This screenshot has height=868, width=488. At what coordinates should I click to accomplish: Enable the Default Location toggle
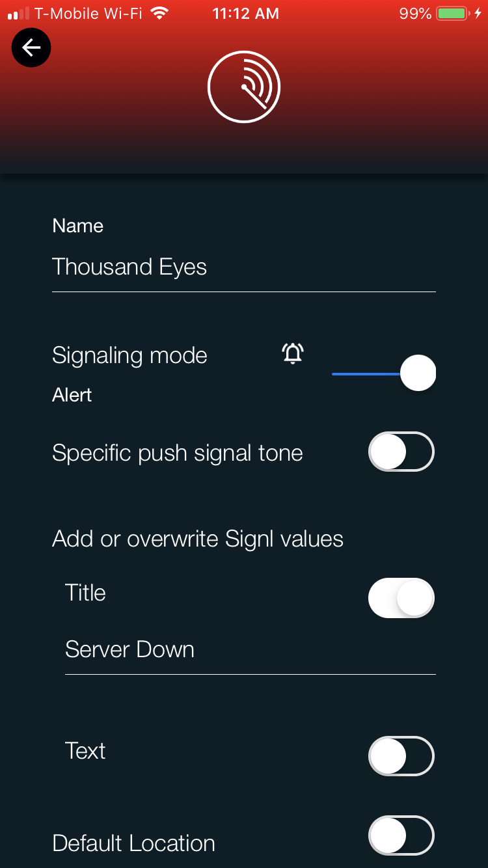401,835
